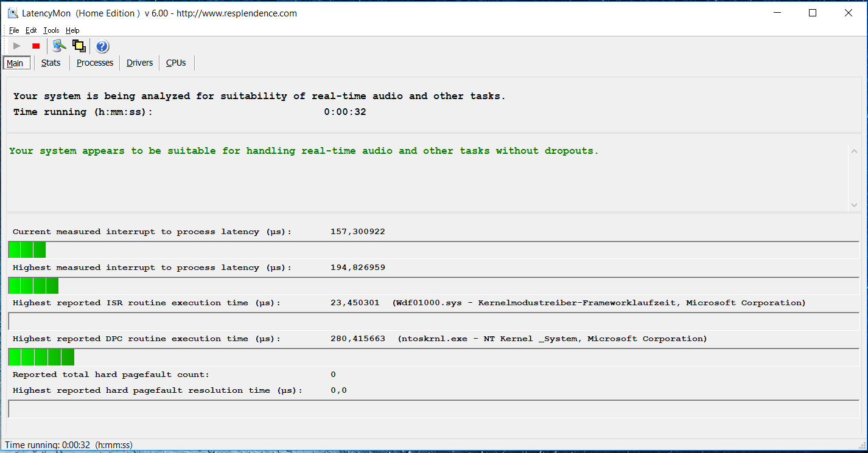Open the Tools menu
This screenshot has width=868, height=453.
click(51, 30)
